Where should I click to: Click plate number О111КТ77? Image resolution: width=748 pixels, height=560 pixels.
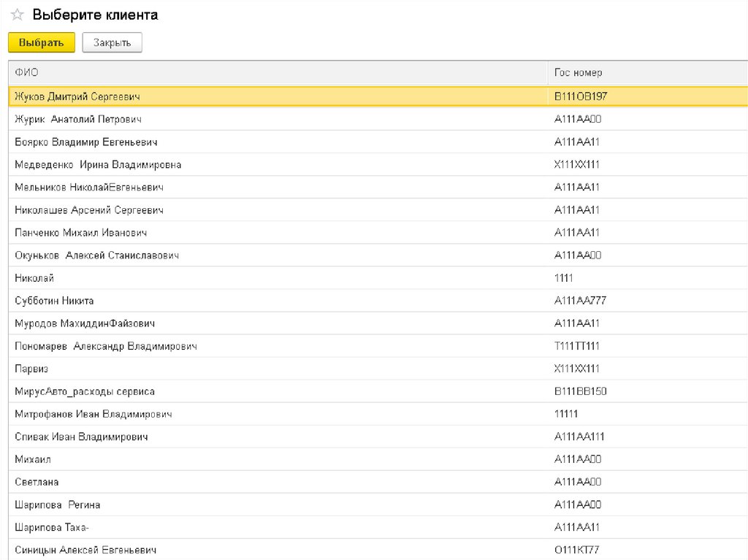coord(576,550)
